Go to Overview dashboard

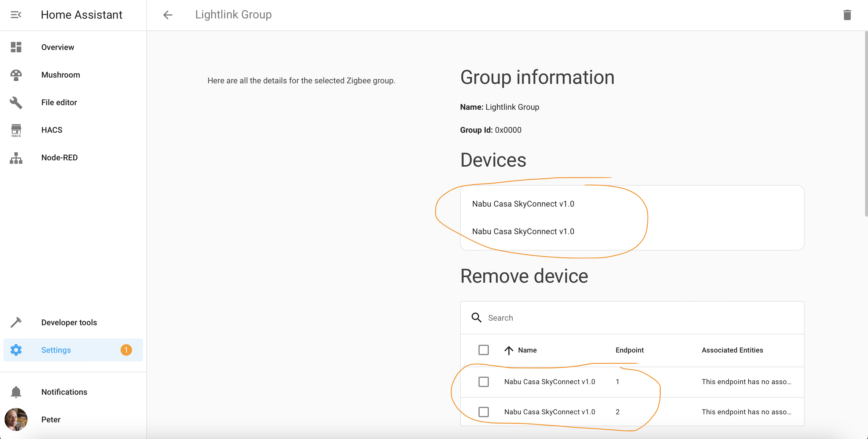tap(58, 47)
